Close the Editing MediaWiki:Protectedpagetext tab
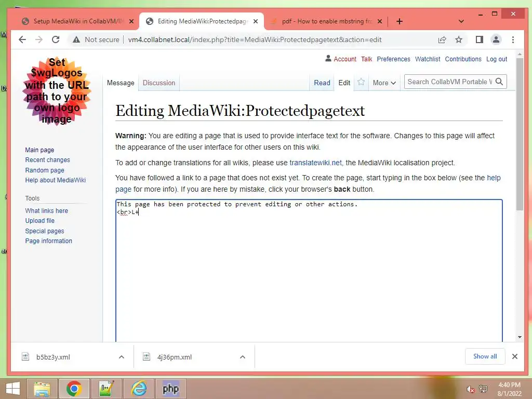The width and height of the screenshot is (532, 399). pyautogui.click(x=256, y=21)
